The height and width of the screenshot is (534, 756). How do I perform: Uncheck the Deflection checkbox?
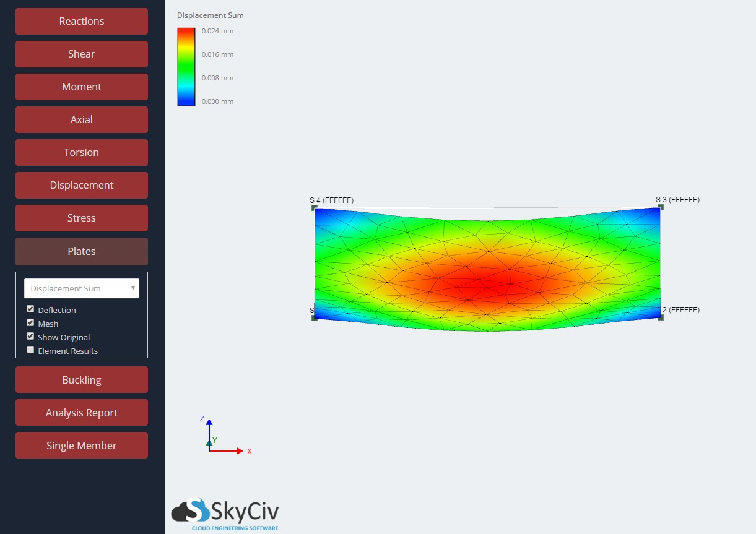(x=30, y=309)
